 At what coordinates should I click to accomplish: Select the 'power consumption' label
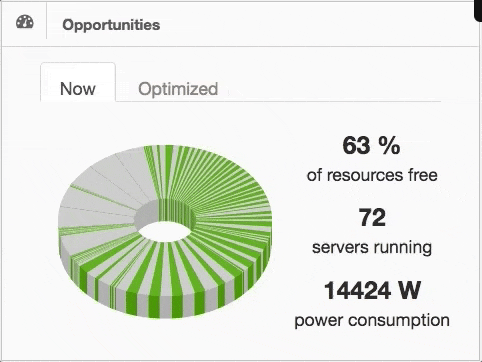(x=372, y=320)
